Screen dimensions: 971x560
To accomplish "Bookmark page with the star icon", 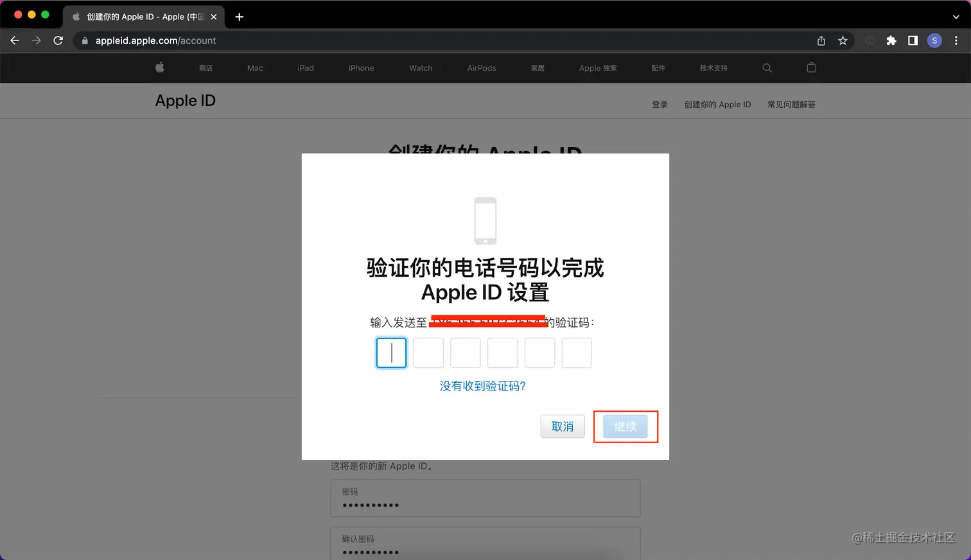I will 843,40.
